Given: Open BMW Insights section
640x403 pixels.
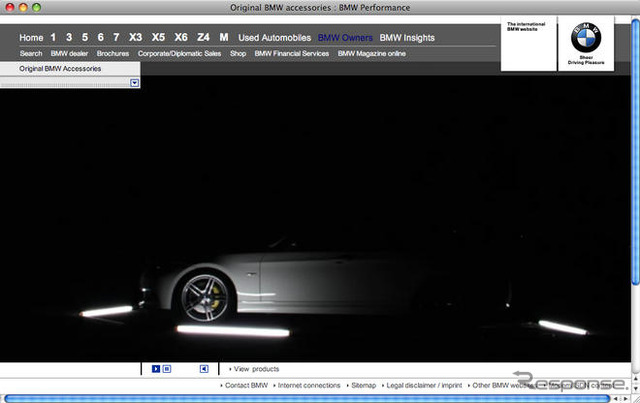Looking at the screenshot, I should [x=407, y=38].
